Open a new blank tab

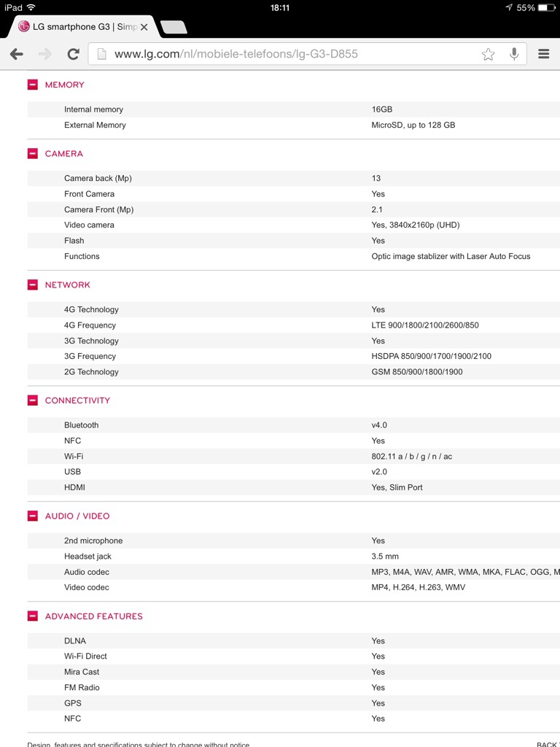coord(174,28)
